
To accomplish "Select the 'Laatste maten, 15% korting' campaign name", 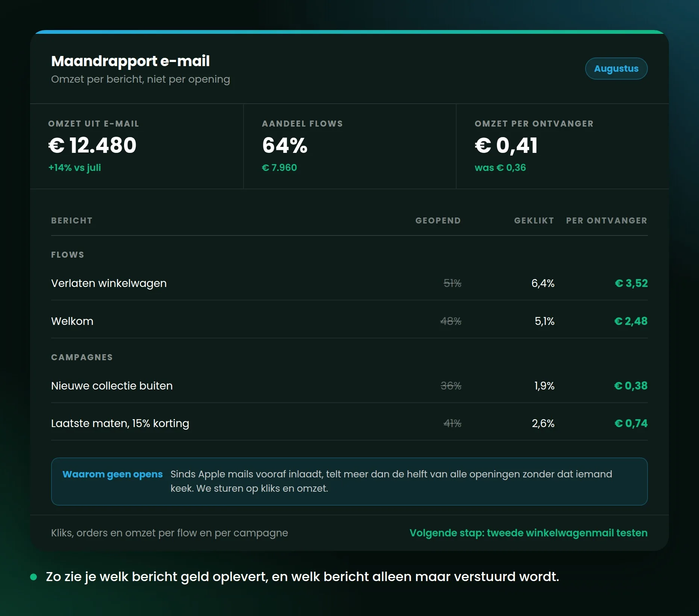I will coord(120,423).
